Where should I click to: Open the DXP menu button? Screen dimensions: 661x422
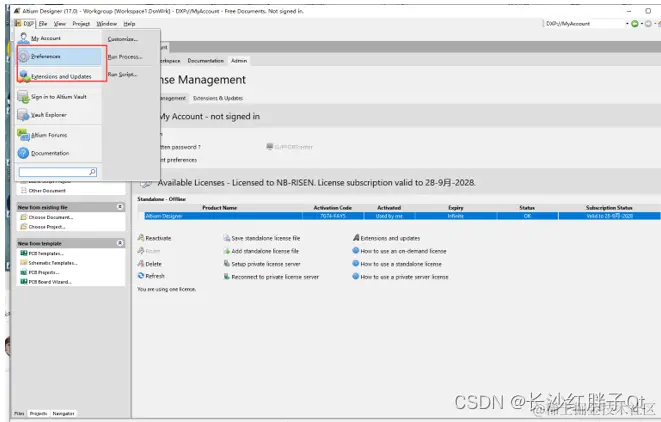pos(24,24)
